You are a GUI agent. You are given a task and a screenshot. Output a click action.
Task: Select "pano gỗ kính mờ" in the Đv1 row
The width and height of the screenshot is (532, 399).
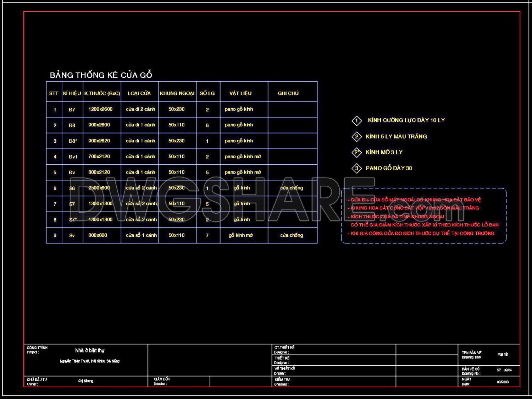[243, 157]
